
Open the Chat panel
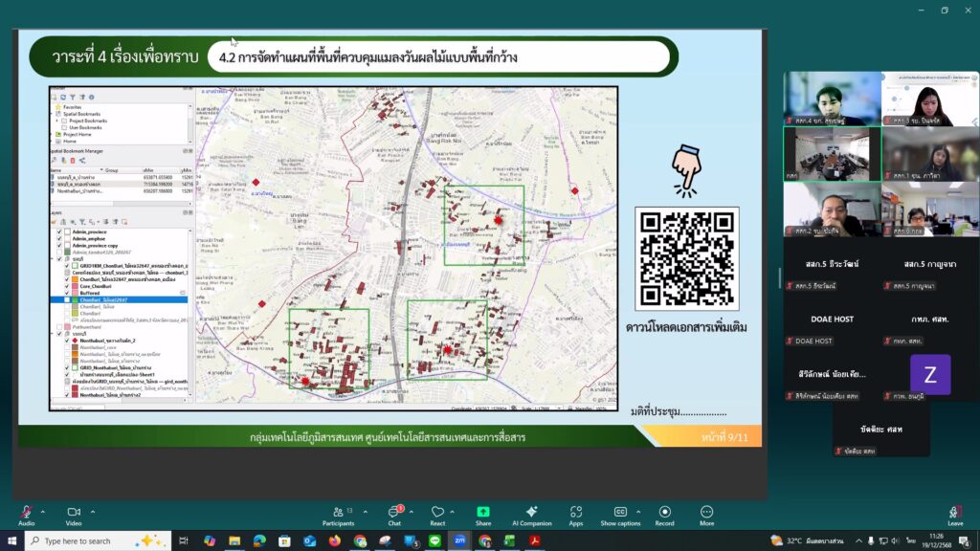pos(393,512)
